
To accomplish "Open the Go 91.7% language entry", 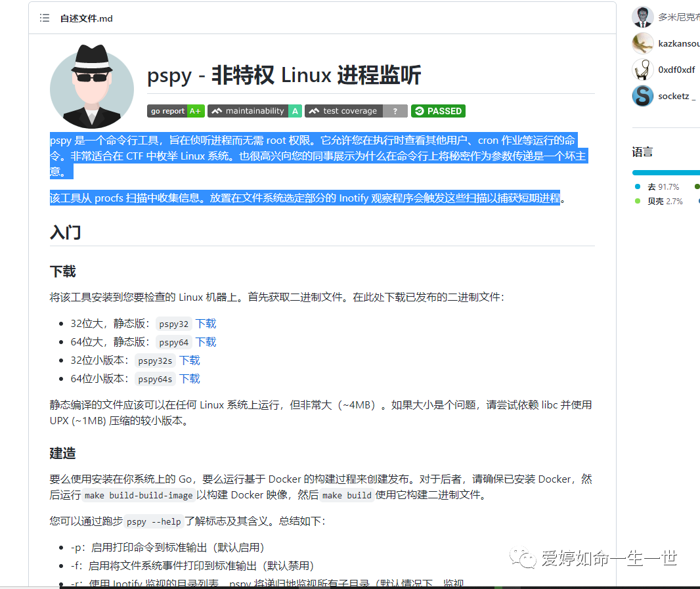I will coord(657,186).
